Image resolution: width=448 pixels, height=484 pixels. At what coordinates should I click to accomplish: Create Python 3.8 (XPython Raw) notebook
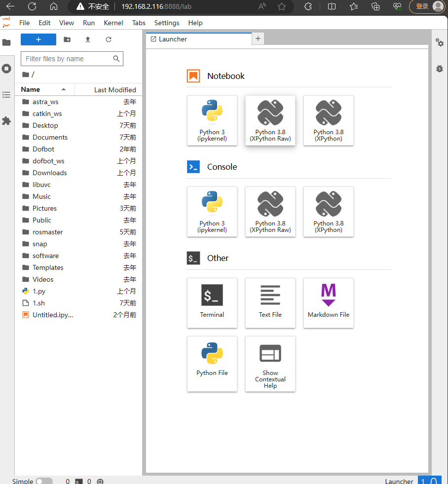pyautogui.click(x=270, y=120)
